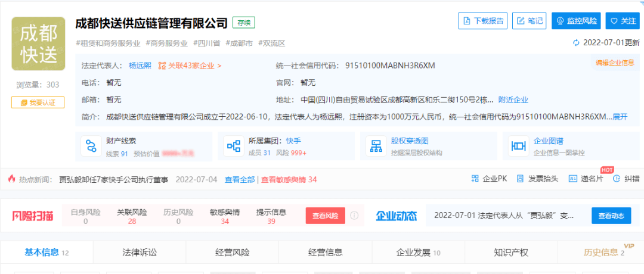Screen dimensions: 644x274
Task: Click the 发票抬头 invoice title tool
Action: tap(537, 179)
